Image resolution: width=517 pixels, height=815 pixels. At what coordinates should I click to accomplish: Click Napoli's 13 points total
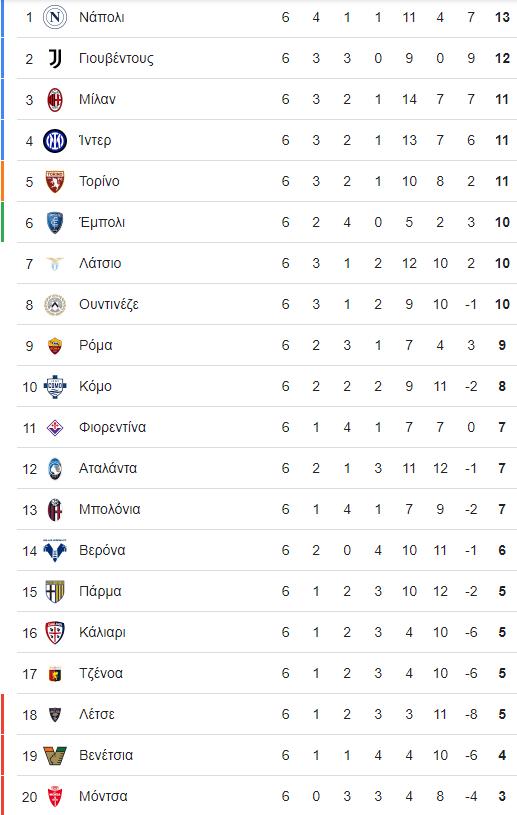502,17
